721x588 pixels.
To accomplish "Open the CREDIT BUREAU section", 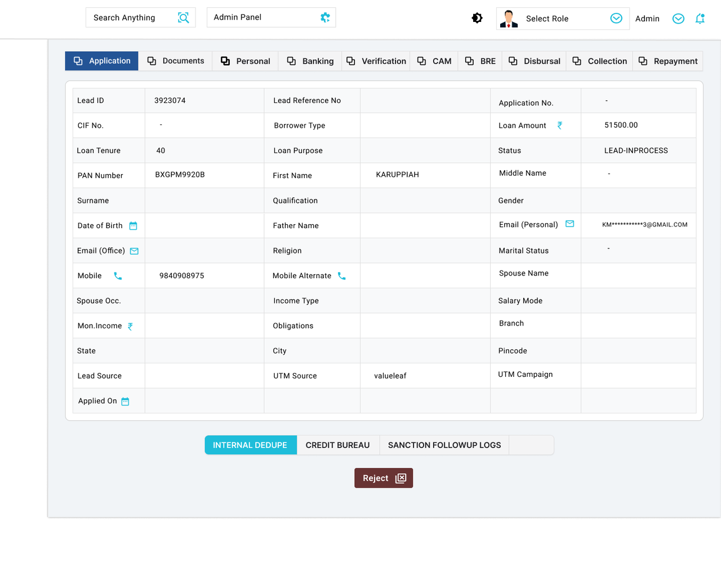I will (x=338, y=445).
